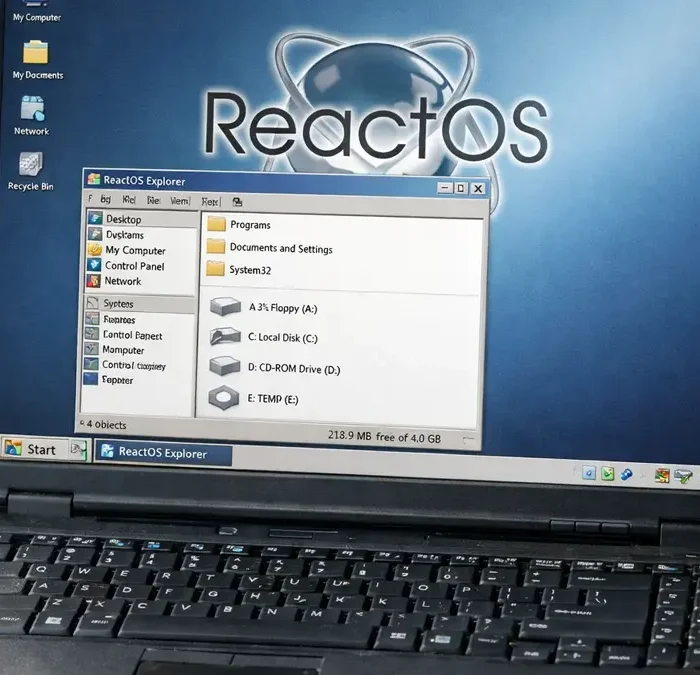Click the toolbar icon right of 'Rex'
700x675 pixels.
click(237, 202)
